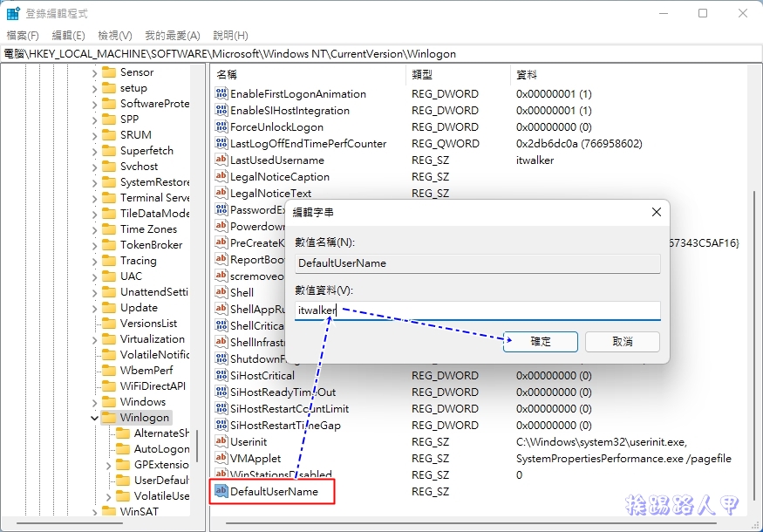Click the LastLogOffEndTimePerfCounter value icon
Image resolution: width=763 pixels, height=532 pixels.
click(x=221, y=143)
